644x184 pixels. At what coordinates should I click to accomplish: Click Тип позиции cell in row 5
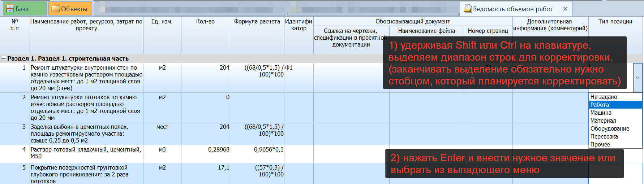[615, 174]
